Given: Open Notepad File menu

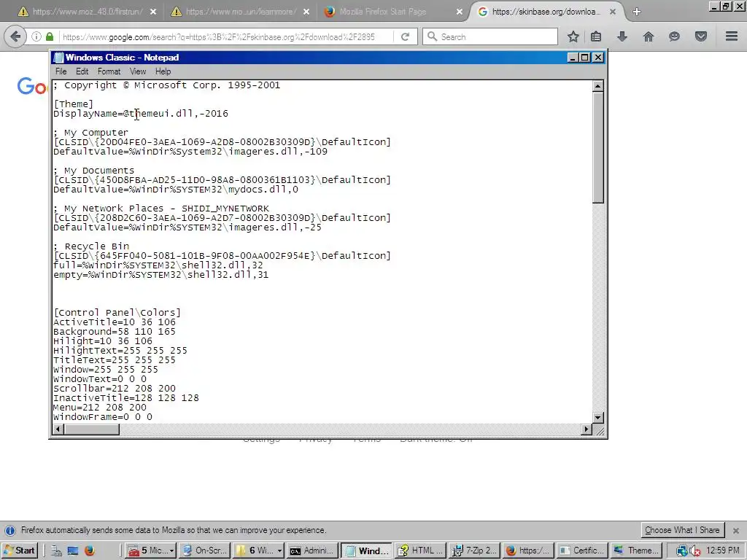Looking at the screenshot, I should [x=61, y=71].
